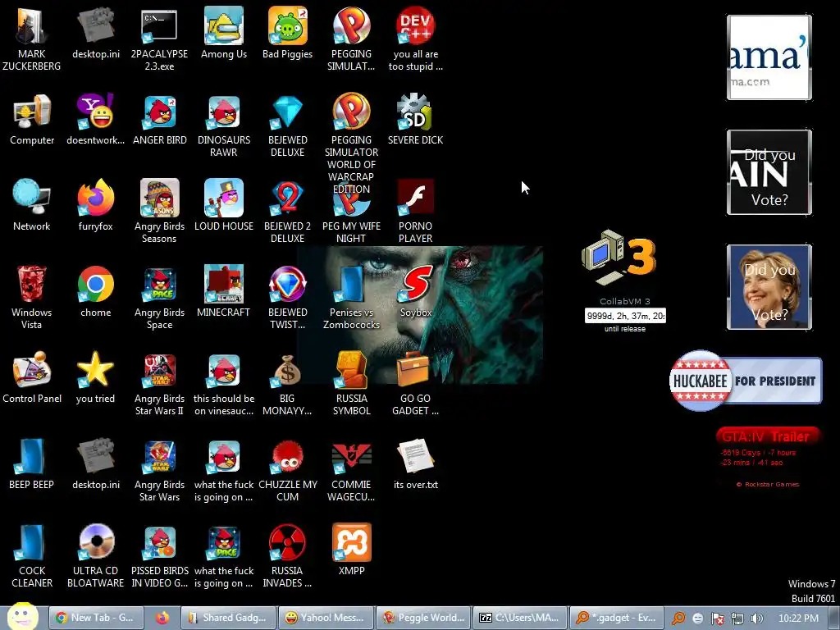840x630 pixels.
Task: Switch to New Tab Chrome taskbar button
Action: (x=97, y=618)
